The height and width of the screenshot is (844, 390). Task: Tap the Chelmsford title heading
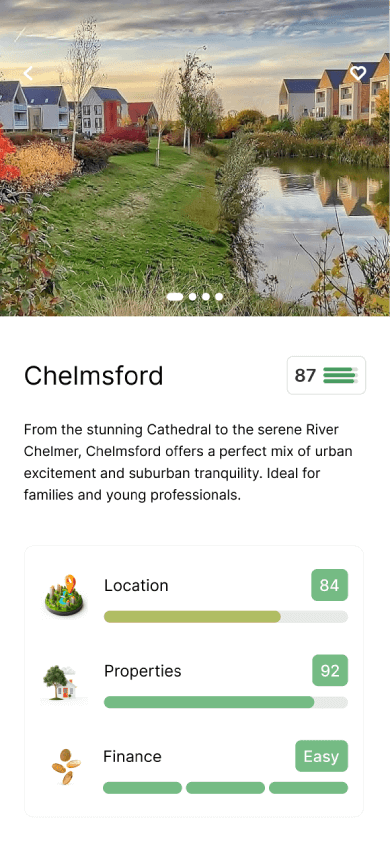(x=94, y=376)
